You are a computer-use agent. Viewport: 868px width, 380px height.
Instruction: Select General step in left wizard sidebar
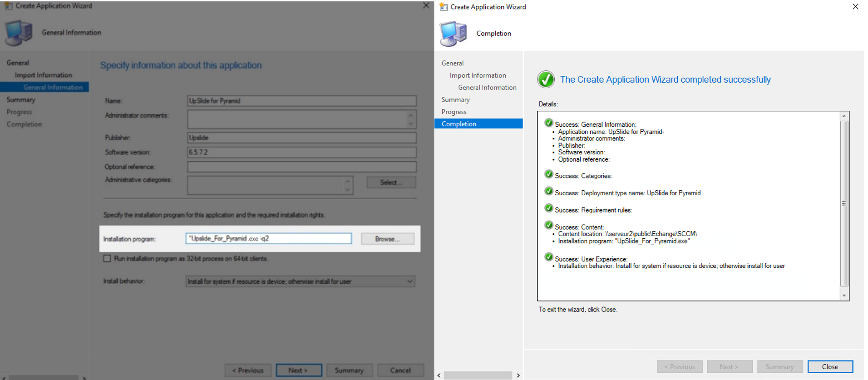click(x=18, y=63)
